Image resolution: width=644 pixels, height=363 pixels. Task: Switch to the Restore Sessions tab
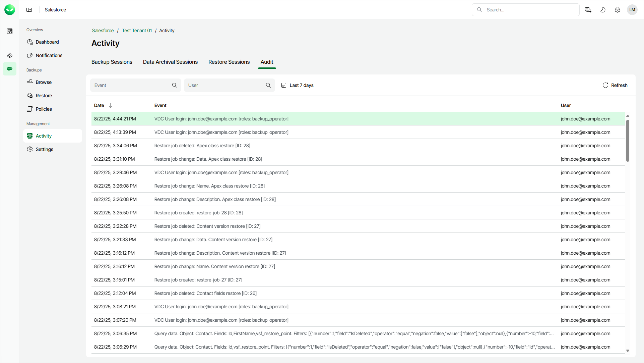(x=229, y=62)
